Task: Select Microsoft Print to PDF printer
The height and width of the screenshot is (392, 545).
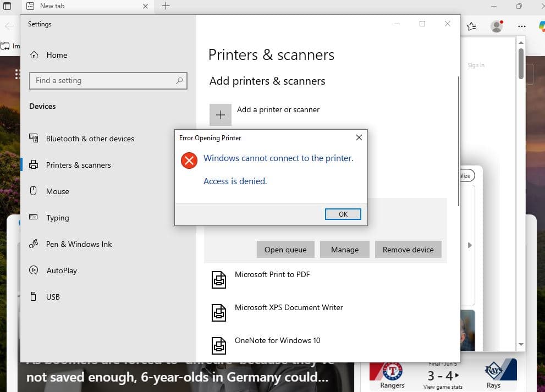Action: 272,275
